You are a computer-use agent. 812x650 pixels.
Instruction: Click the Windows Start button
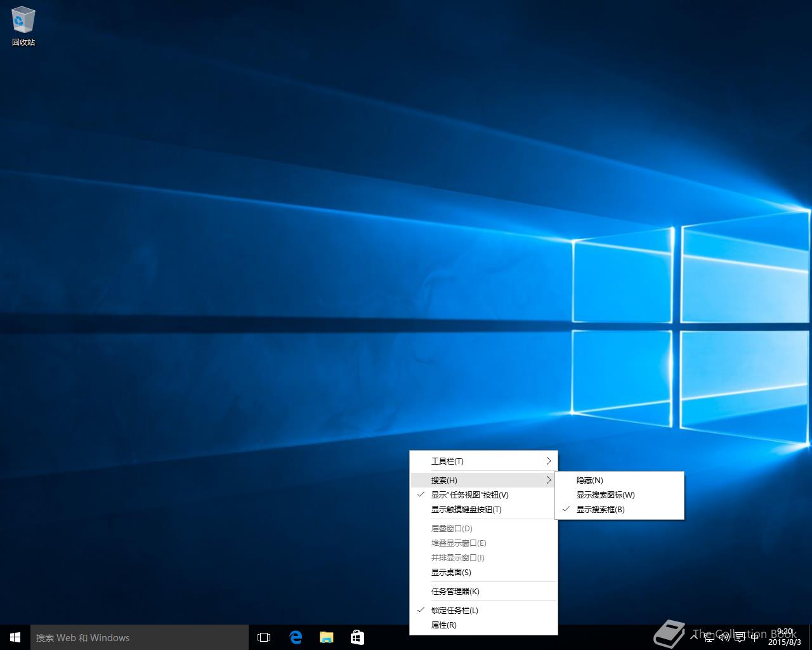pos(15,637)
